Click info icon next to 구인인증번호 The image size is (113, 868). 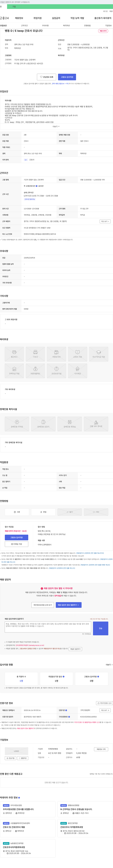[x=69, y=717]
